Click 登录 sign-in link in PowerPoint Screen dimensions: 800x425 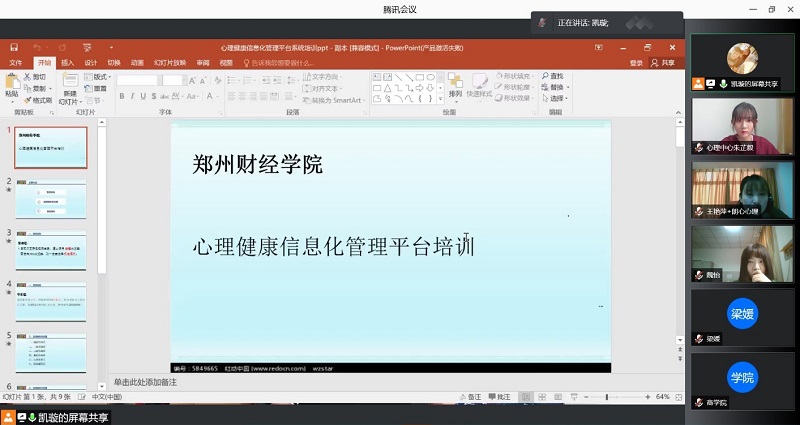[636, 63]
